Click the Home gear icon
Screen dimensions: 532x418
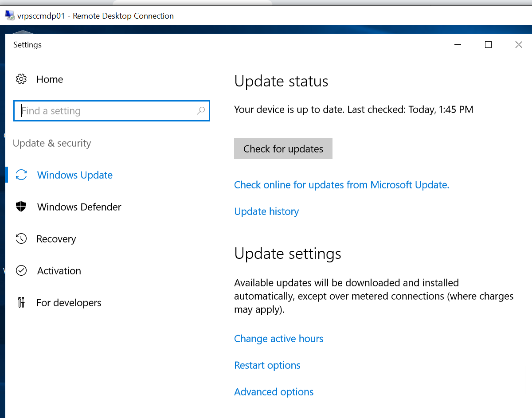tap(21, 79)
